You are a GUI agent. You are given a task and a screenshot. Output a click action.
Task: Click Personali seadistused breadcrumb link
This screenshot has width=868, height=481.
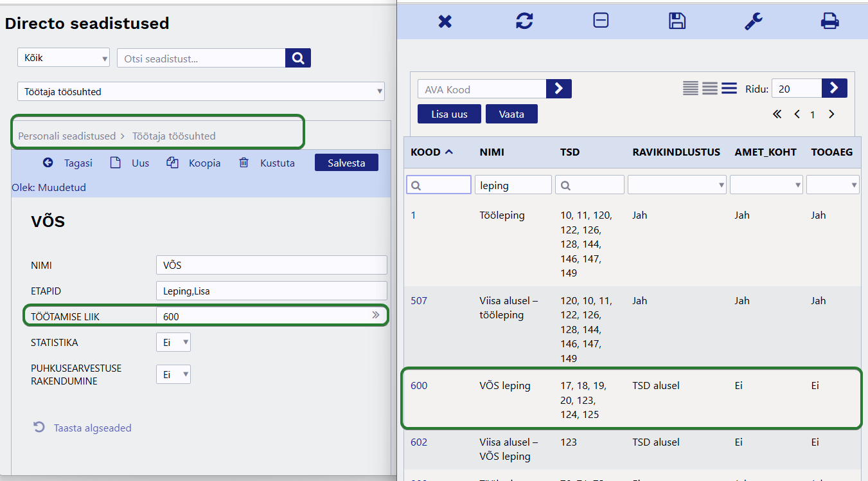coord(67,136)
